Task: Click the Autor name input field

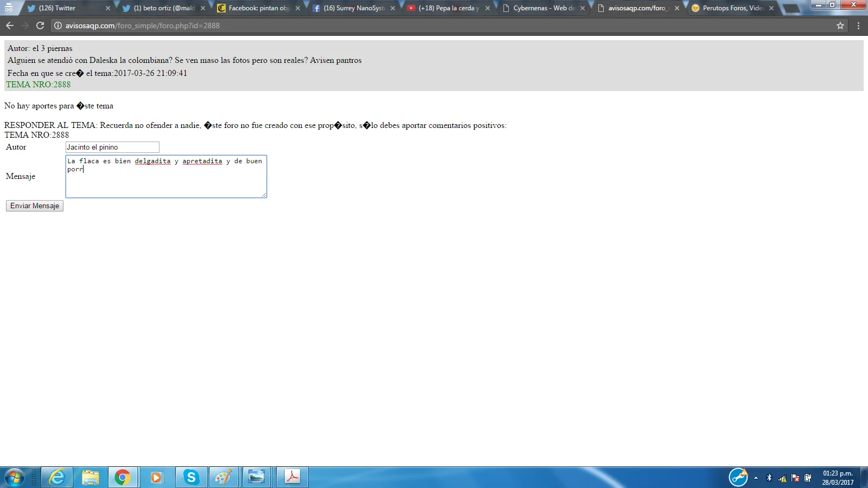Action: (112, 147)
